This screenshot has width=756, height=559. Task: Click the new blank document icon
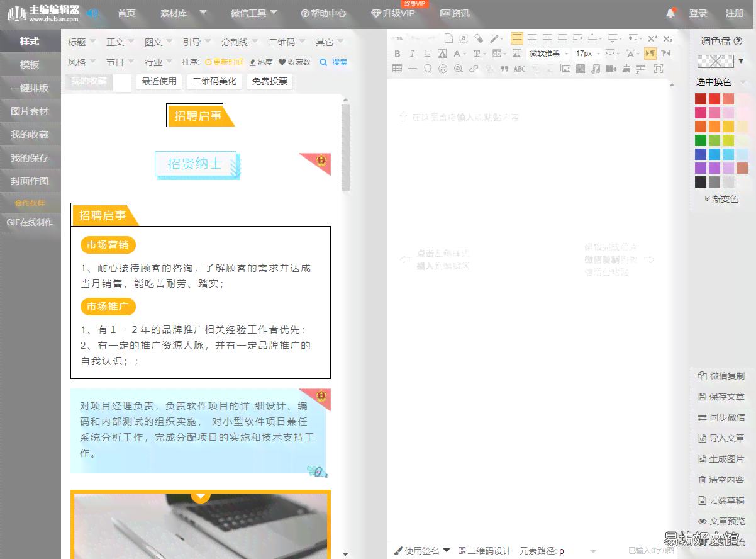pyautogui.click(x=448, y=38)
